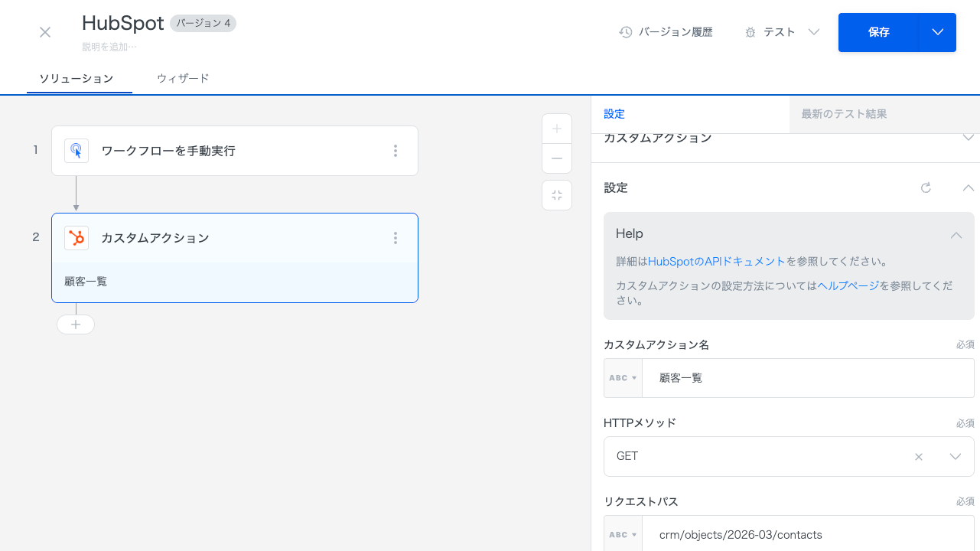Open the ワークフローを手動実行 step menu

point(396,151)
